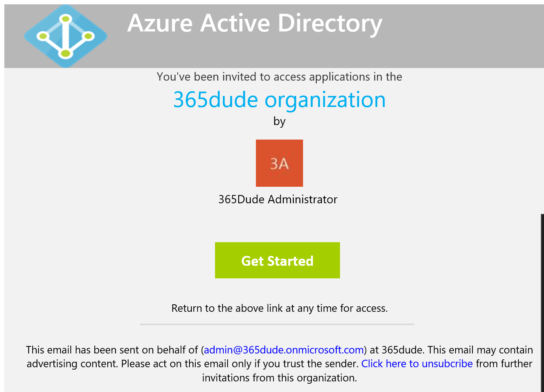Click the 'Return to the above link' sentence

click(279, 308)
